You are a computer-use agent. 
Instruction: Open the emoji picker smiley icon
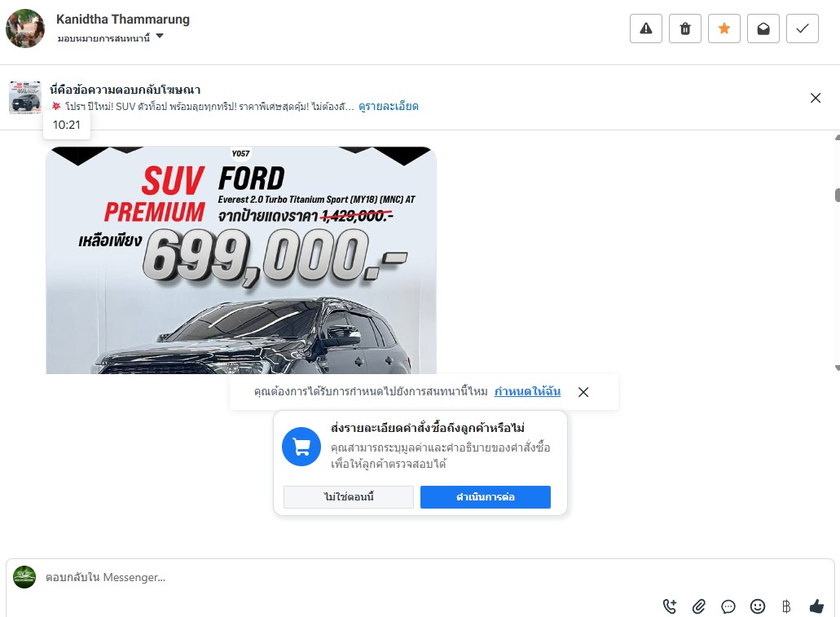click(x=758, y=606)
